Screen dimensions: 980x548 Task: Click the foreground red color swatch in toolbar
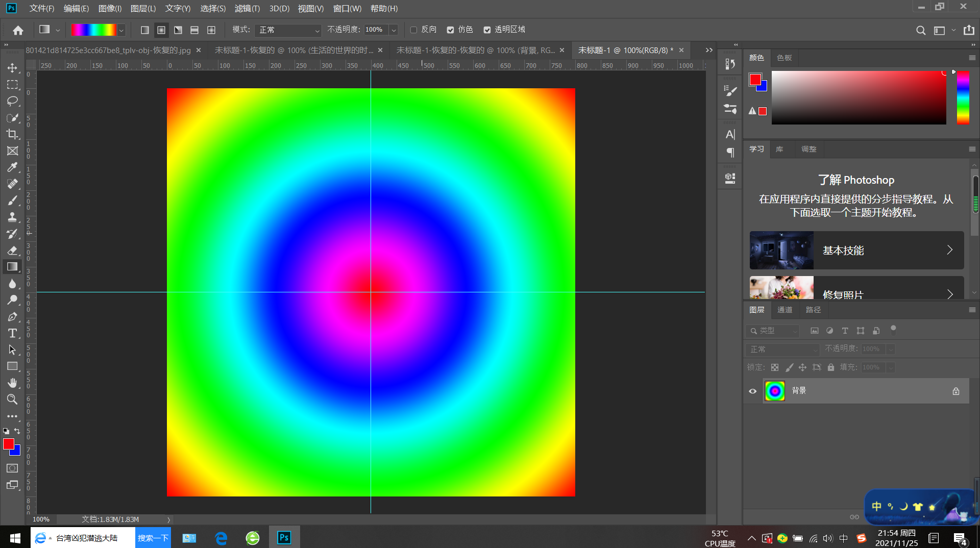point(8,444)
